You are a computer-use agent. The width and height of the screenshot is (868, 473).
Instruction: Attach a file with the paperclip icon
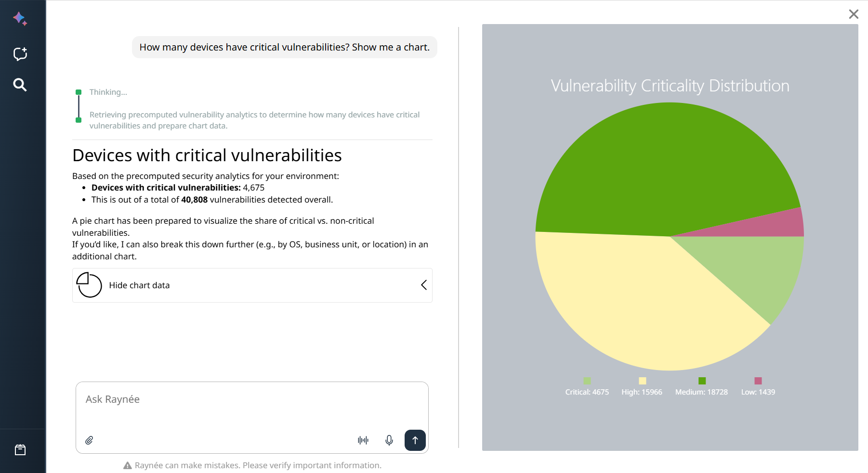pyautogui.click(x=89, y=440)
